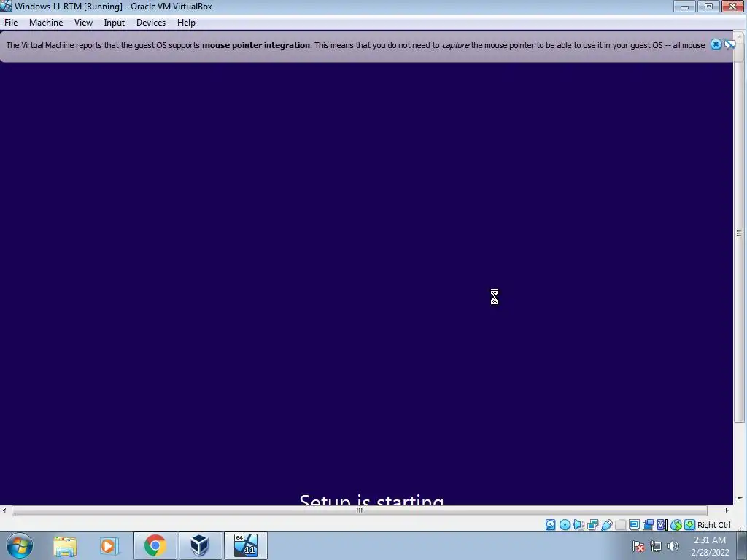Viewport: 747px width, 560px height.
Task: Click the recording status icon
Action: point(648,525)
